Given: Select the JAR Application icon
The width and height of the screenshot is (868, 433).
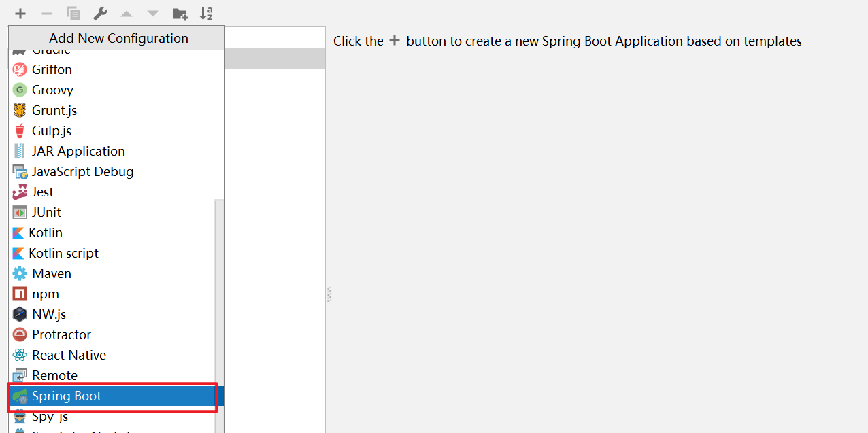Looking at the screenshot, I should pyautogui.click(x=20, y=151).
